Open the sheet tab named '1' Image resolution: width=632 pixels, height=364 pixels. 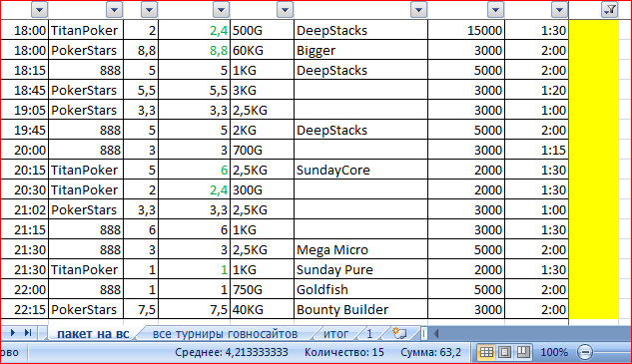pos(369,334)
